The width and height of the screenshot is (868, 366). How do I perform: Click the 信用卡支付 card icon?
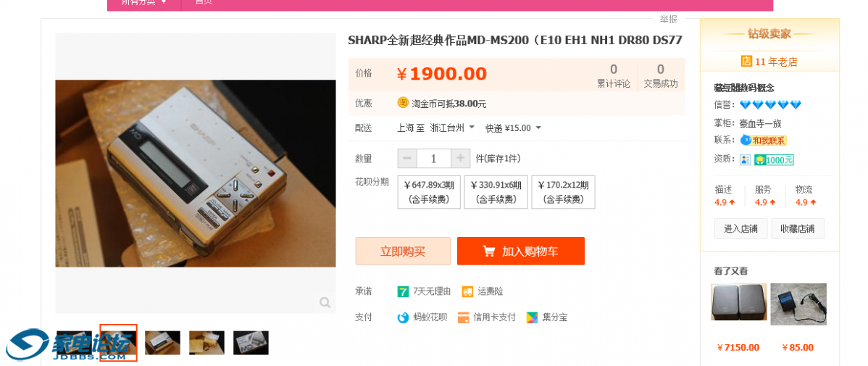pyautogui.click(x=463, y=317)
